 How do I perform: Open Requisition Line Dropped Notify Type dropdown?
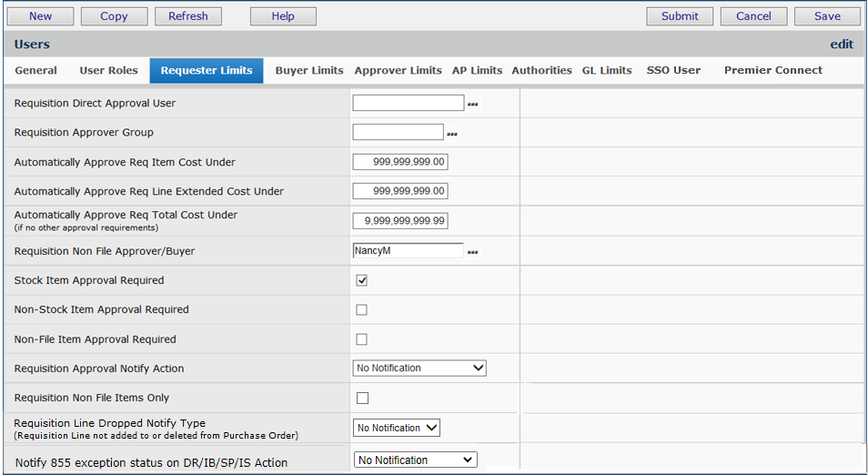point(396,428)
